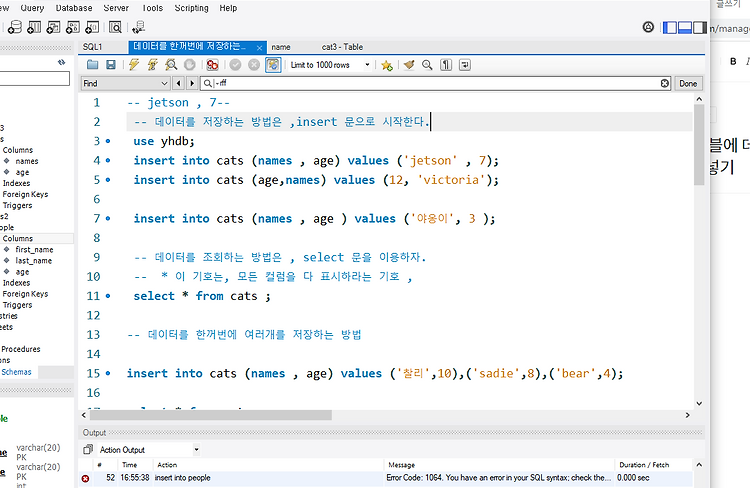Click the create stored procedure icon
Image resolution: width=750 pixels, height=488 pixels.
click(x=73, y=27)
